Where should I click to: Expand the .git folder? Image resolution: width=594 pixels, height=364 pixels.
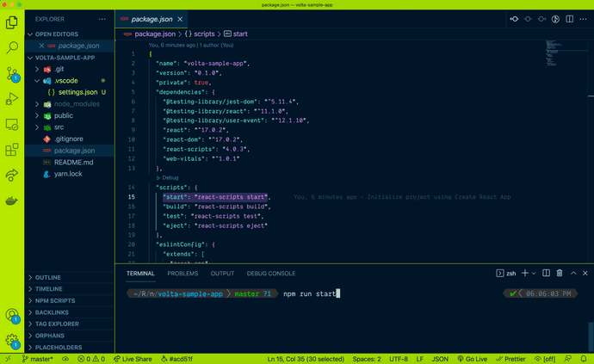[37, 69]
